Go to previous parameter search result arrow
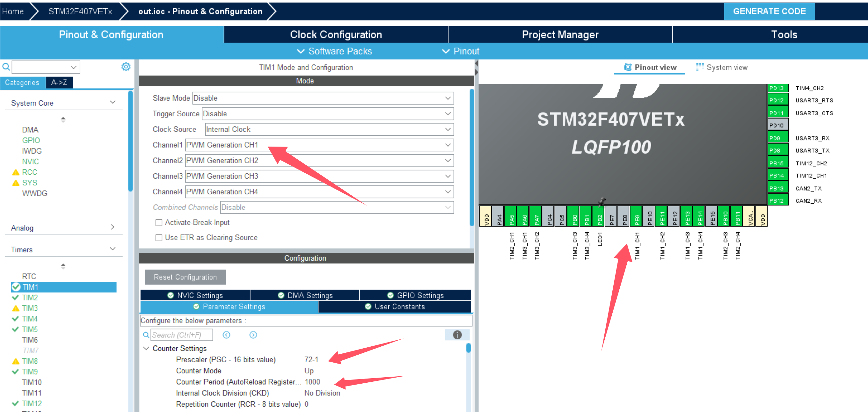Viewport: 868px width, 412px height. pos(226,335)
